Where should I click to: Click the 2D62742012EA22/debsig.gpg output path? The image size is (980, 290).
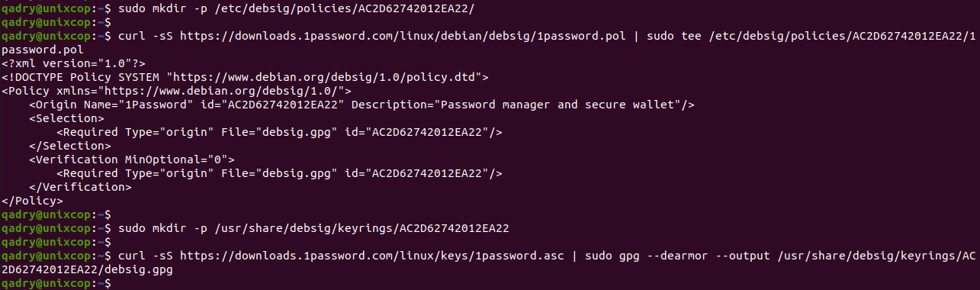88,269
